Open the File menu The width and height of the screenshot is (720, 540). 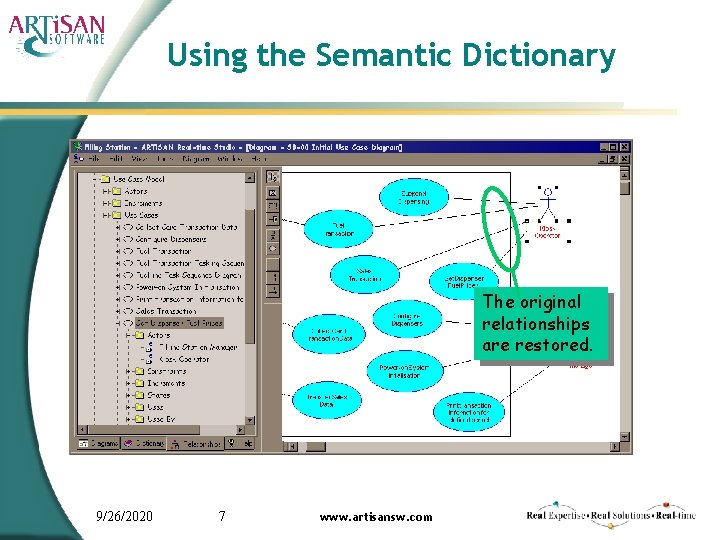click(x=94, y=159)
